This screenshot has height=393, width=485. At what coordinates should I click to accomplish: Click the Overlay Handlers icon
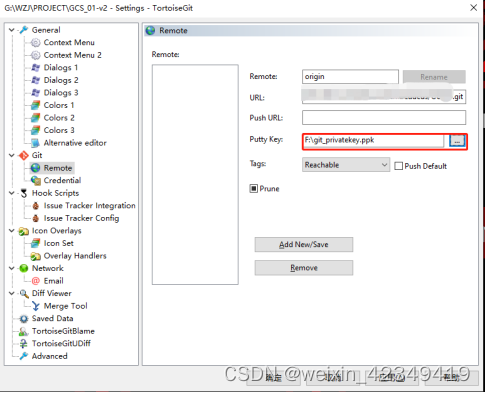coord(36,256)
